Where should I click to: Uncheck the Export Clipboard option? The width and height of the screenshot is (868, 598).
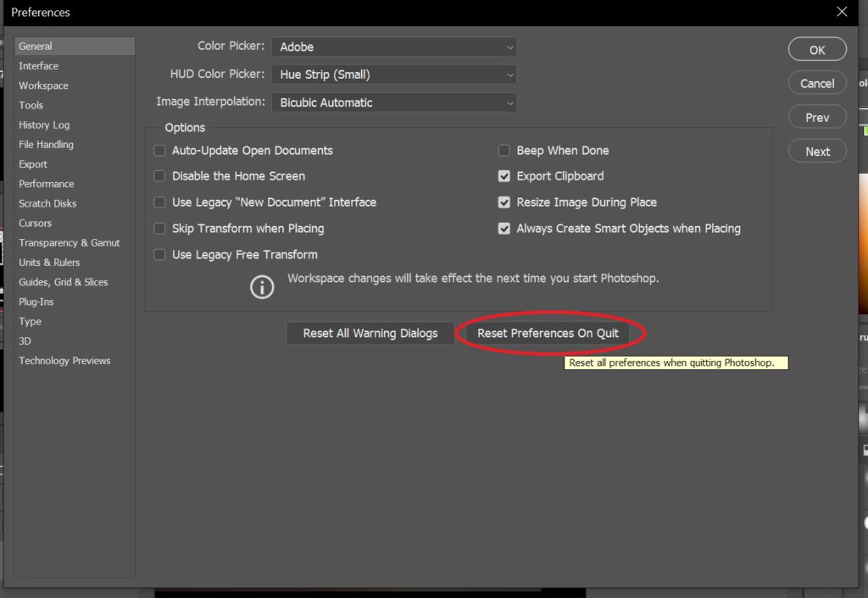tap(504, 176)
